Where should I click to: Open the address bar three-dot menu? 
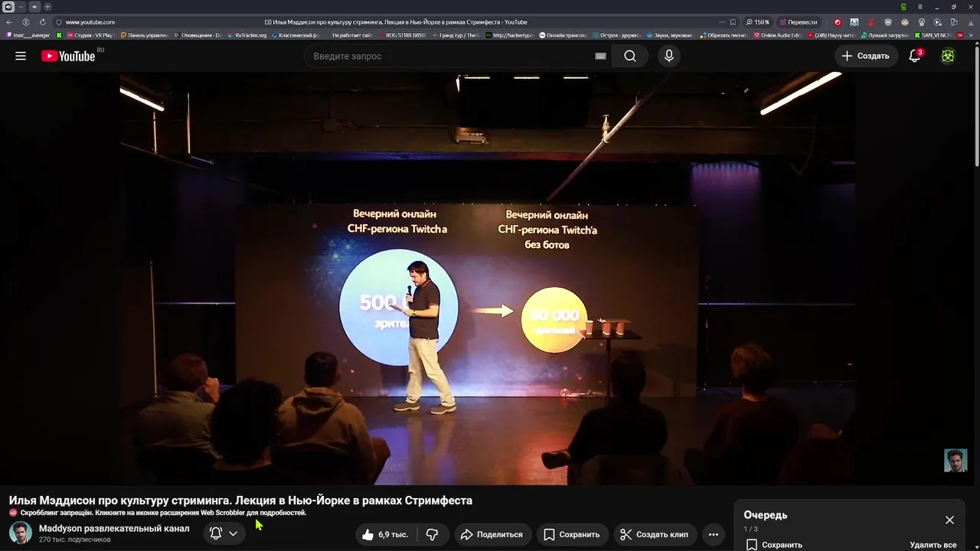[722, 22]
